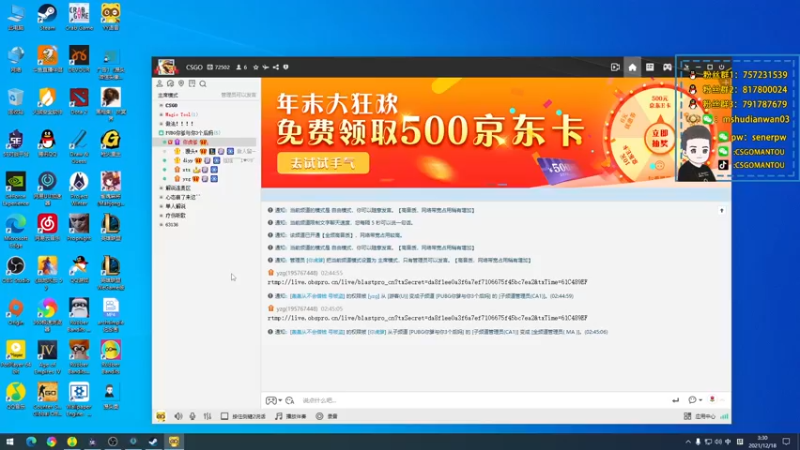
Task: Click the second rtmp live.obspro.cn link message
Action: [x=427, y=317]
